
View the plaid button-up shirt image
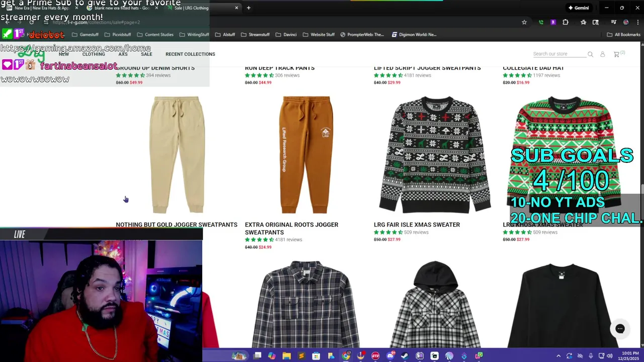(x=306, y=304)
